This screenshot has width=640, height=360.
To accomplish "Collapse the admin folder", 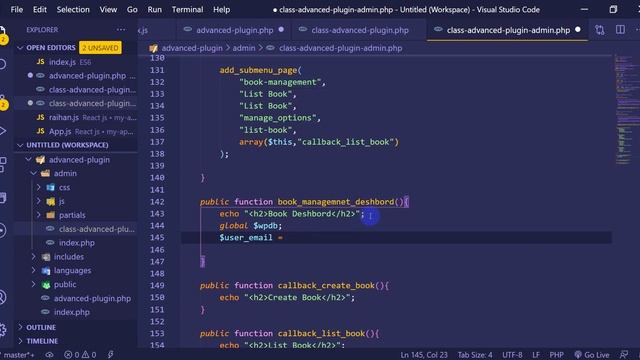I will tap(33, 173).
